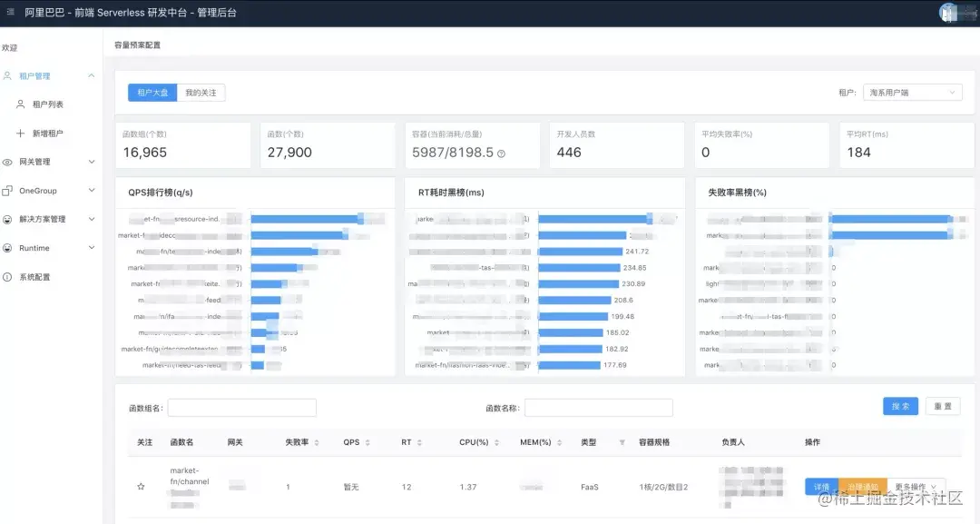Image resolution: width=980 pixels, height=524 pixels.
Task: Click the 平均RT(ms) 184 card
Action: [x=906, y=145]
